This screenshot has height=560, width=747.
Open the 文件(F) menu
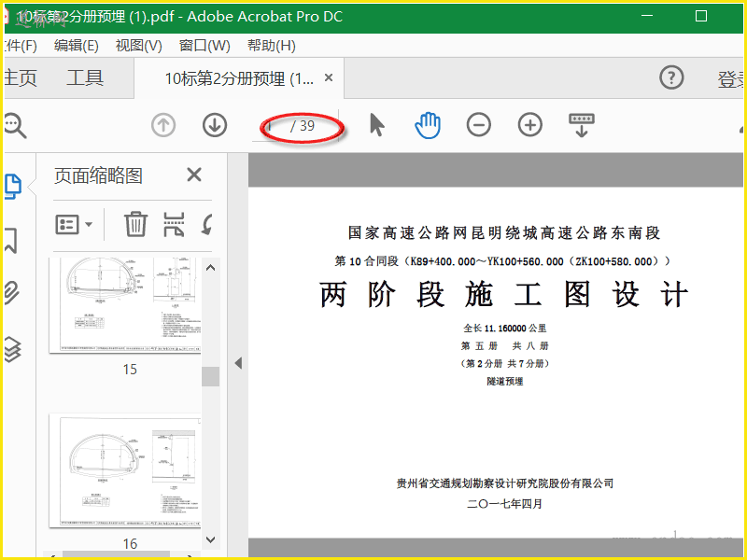pos(21,46)
